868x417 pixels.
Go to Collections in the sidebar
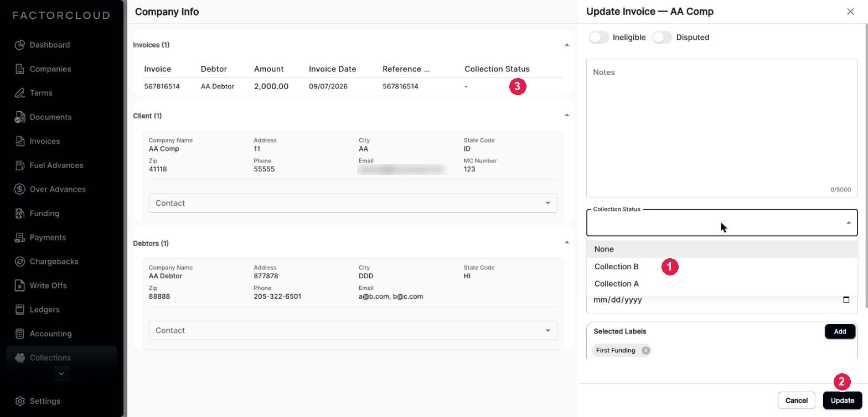click(x=61, y=358)
